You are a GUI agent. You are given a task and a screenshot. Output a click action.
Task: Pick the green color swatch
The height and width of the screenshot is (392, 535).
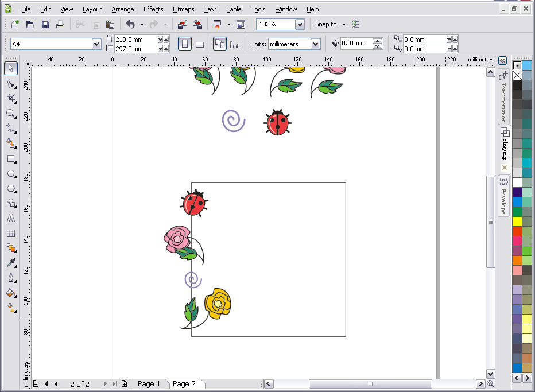tap(517, 212)
